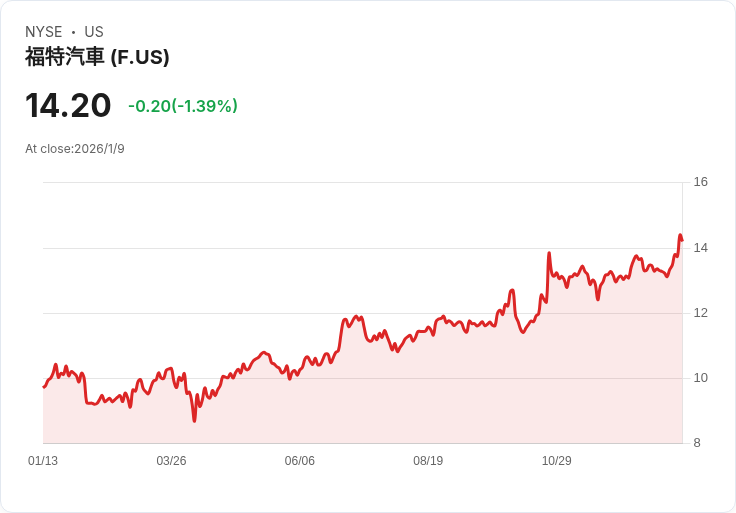Click the US market label in header
The width and height of the screenshot is (736, 513).
point(94,32)
